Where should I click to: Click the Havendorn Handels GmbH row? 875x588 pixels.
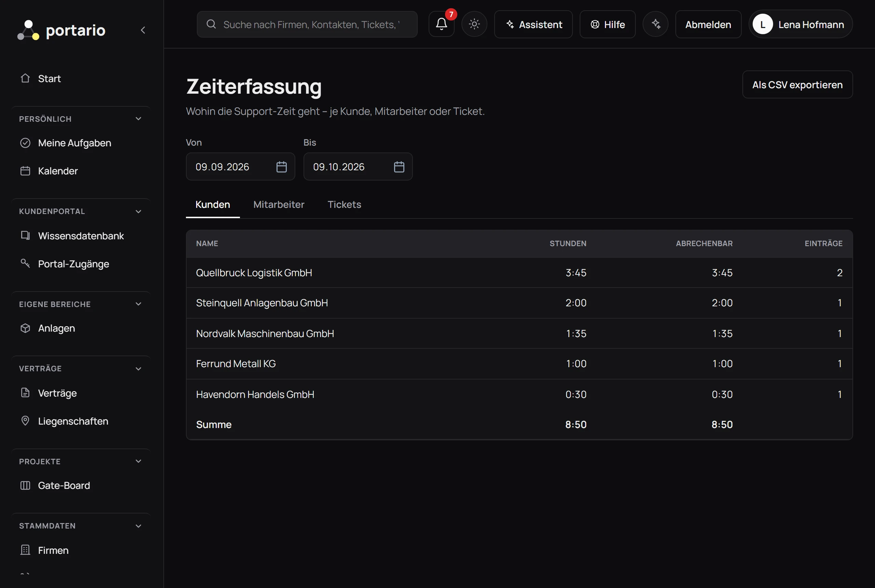coord(519,395)
